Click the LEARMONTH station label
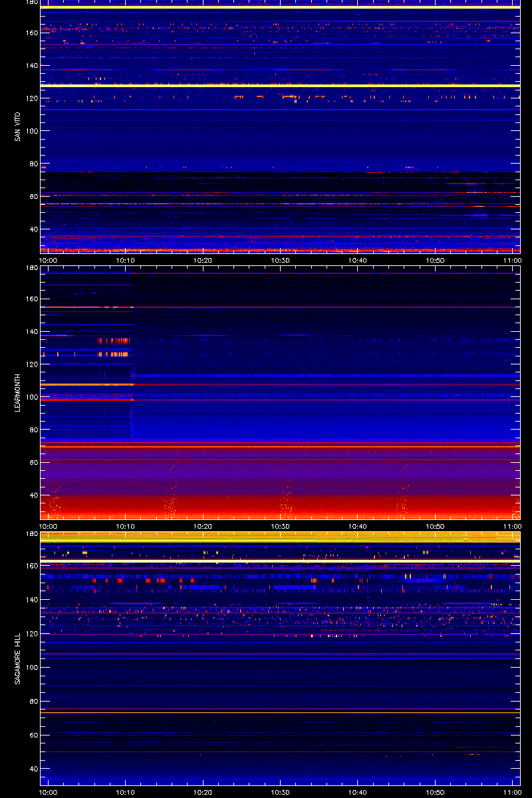 (x=17, y=392)
